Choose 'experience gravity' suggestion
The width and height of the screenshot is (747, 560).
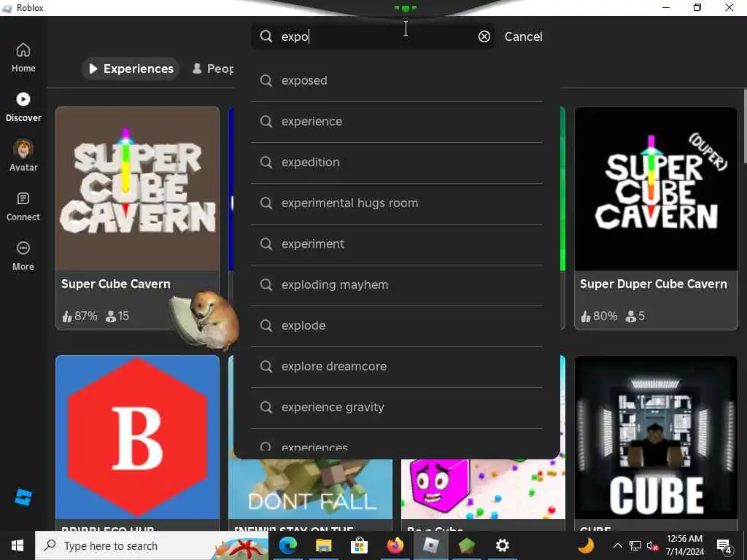[397, 408]
